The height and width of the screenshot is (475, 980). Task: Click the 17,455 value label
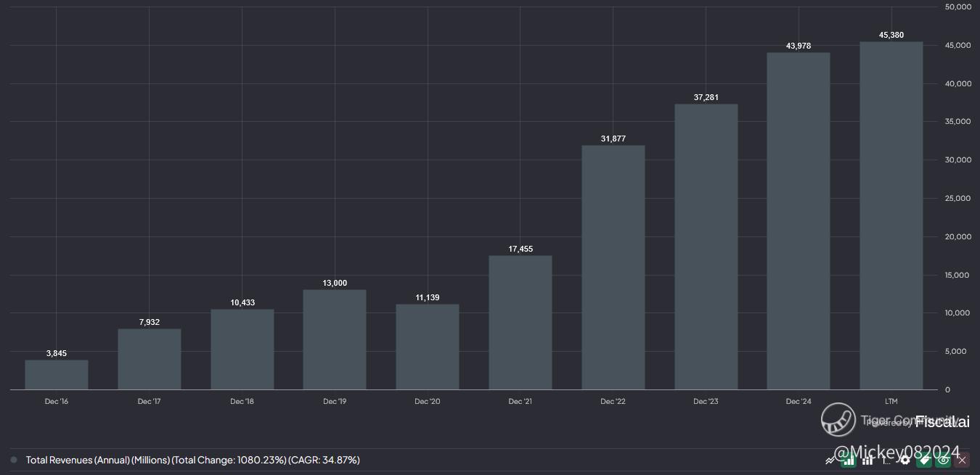(x=520, y=249)
